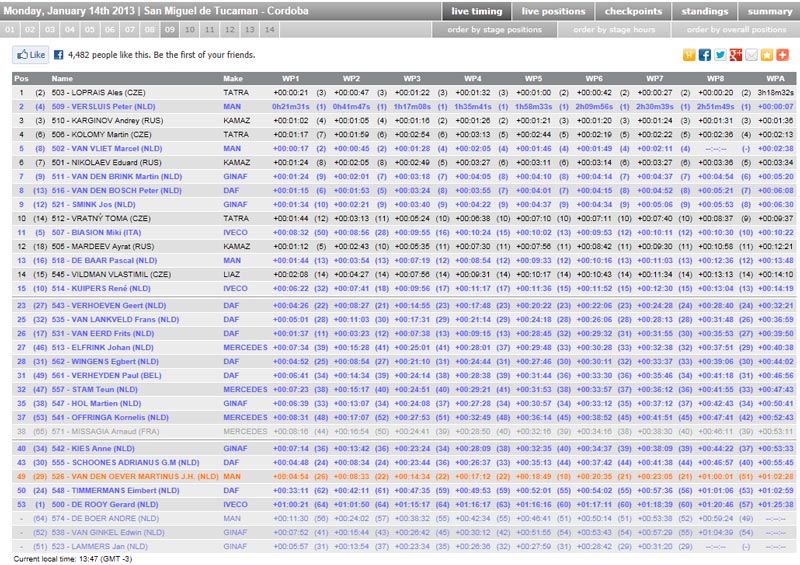The image size is (800, 565).
Task: Select stage 08
Action: coord(149,30)
